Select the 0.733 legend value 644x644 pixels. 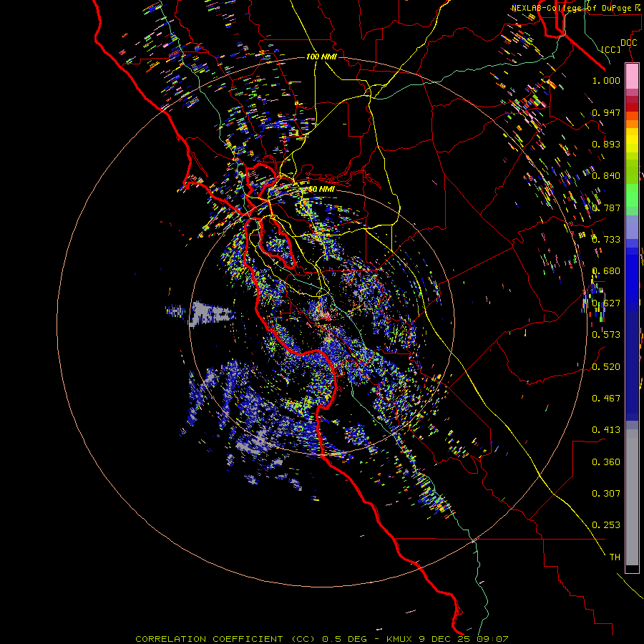pyautogui.click(x=606, y=240)
